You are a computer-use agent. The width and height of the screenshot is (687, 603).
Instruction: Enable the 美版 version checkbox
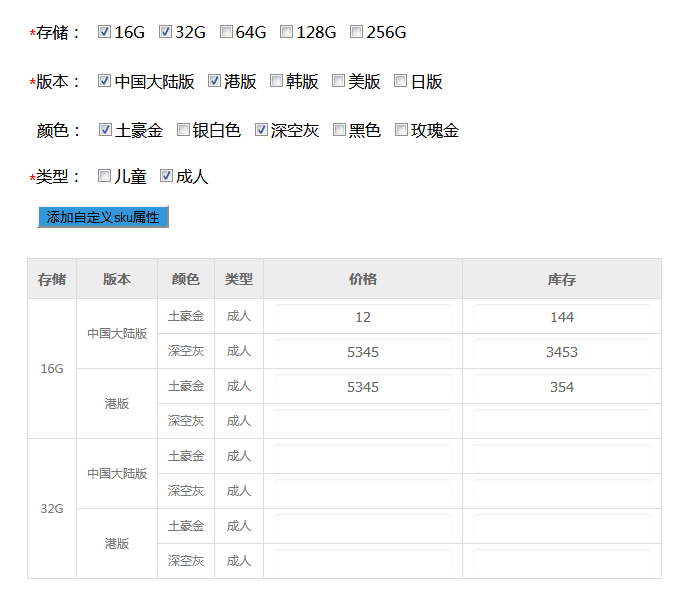pos(339,81)
